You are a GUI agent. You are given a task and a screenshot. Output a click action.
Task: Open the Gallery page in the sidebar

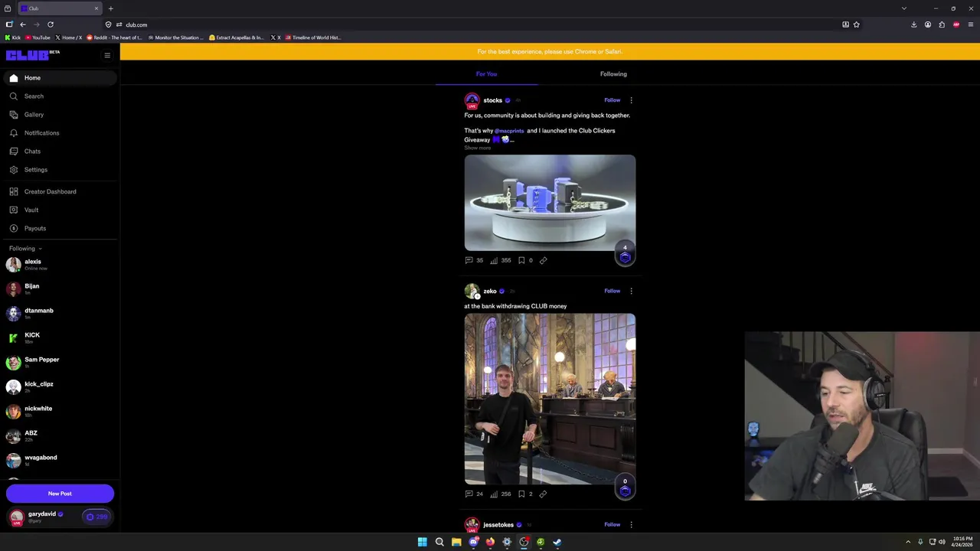point(59,115)
